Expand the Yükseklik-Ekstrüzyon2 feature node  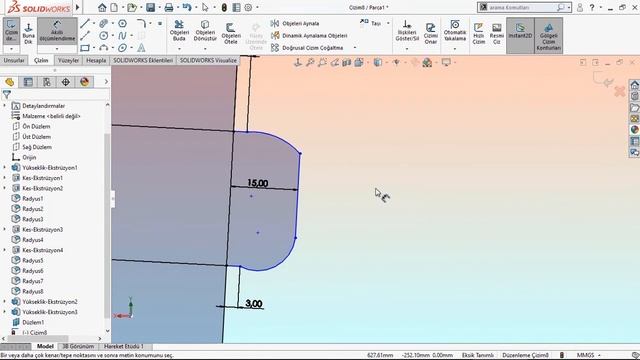[x=4, y=302]
